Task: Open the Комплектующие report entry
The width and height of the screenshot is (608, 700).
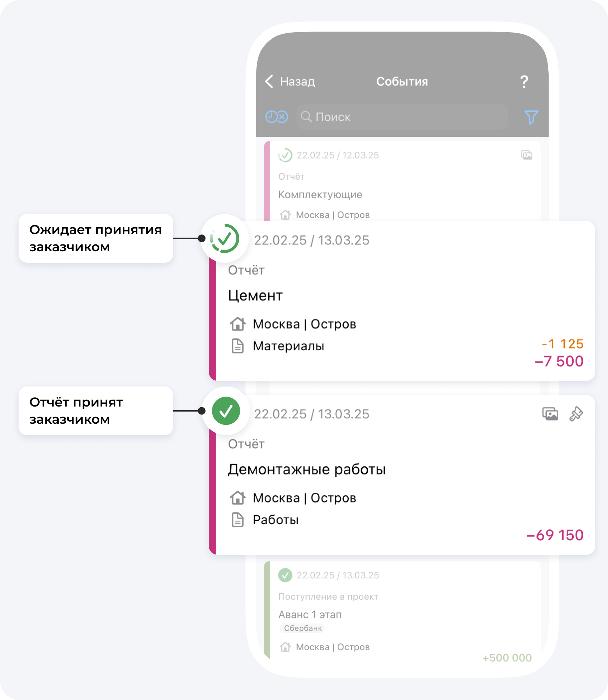Action: tap(320, 195)
